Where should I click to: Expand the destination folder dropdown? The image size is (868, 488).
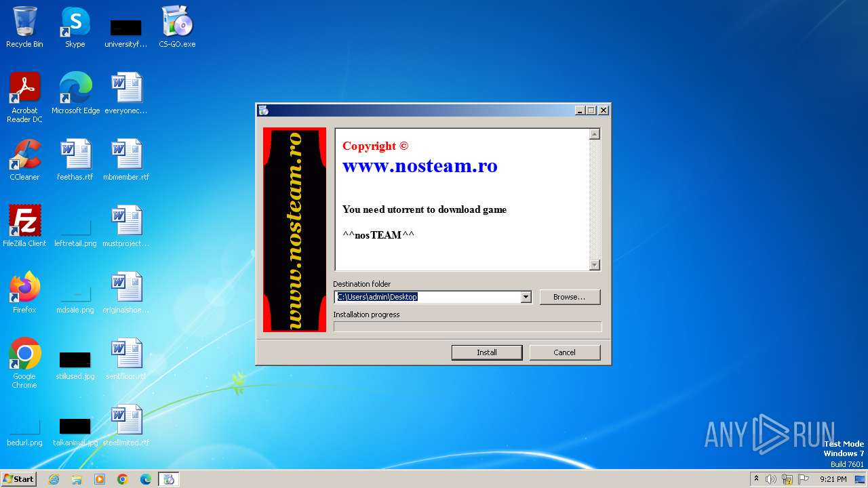coord(526,297)
